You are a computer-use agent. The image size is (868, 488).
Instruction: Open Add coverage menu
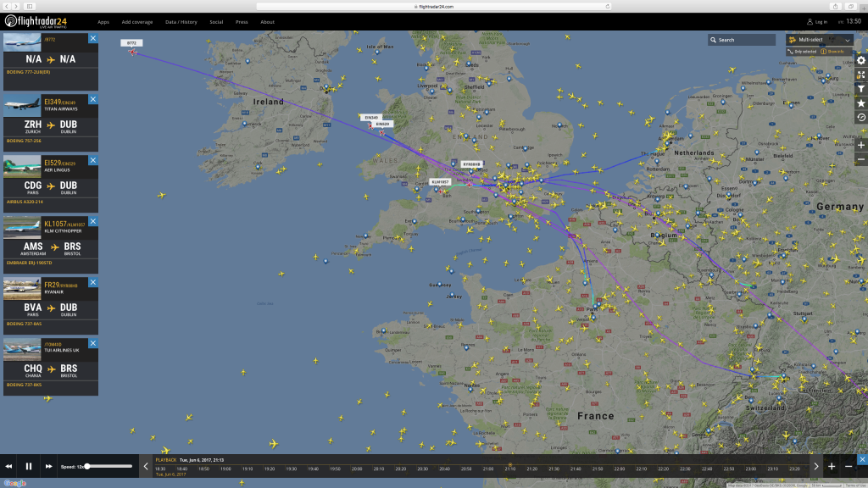[137, 22]
